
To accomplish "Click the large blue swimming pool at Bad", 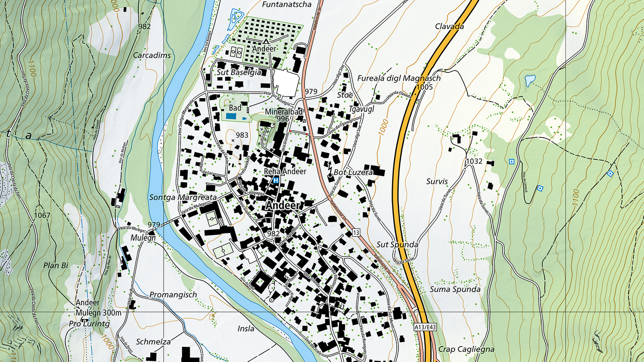I will (x=231, y=116).
